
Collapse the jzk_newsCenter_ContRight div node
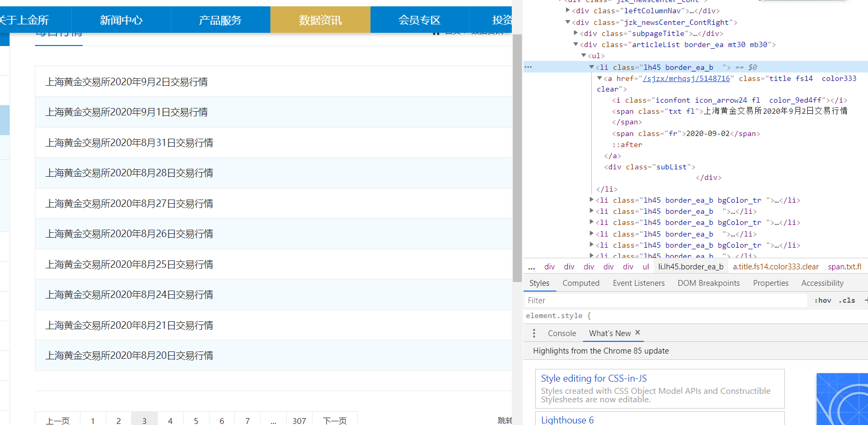coord(568,22)
